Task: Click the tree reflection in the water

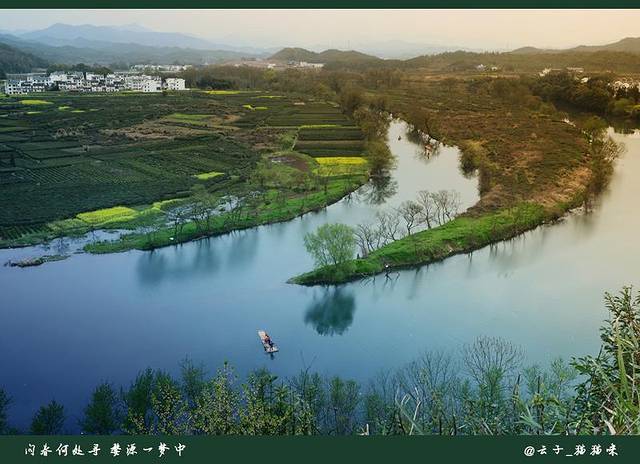Action: pyautogui.click(x=330, y=311)
